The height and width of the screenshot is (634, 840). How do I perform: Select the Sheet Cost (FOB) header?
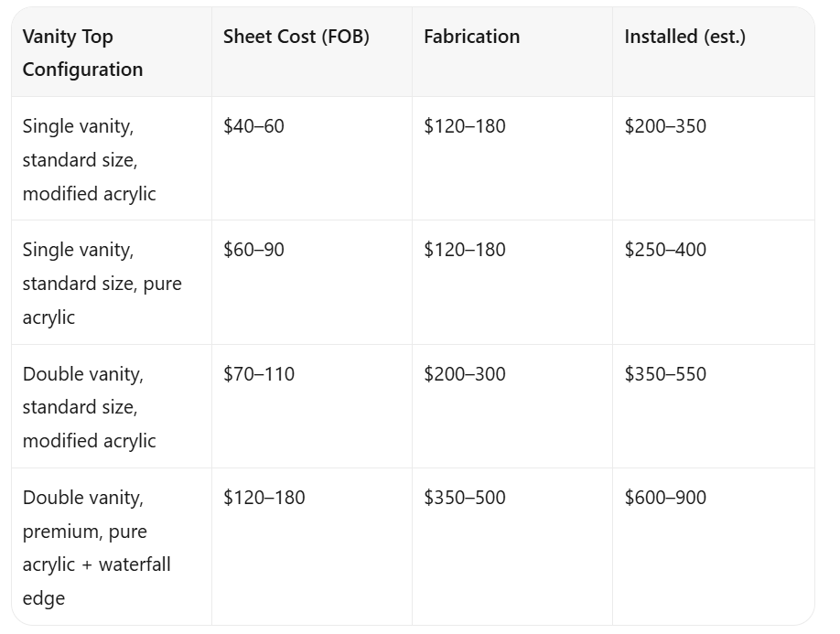click(296, 37)
